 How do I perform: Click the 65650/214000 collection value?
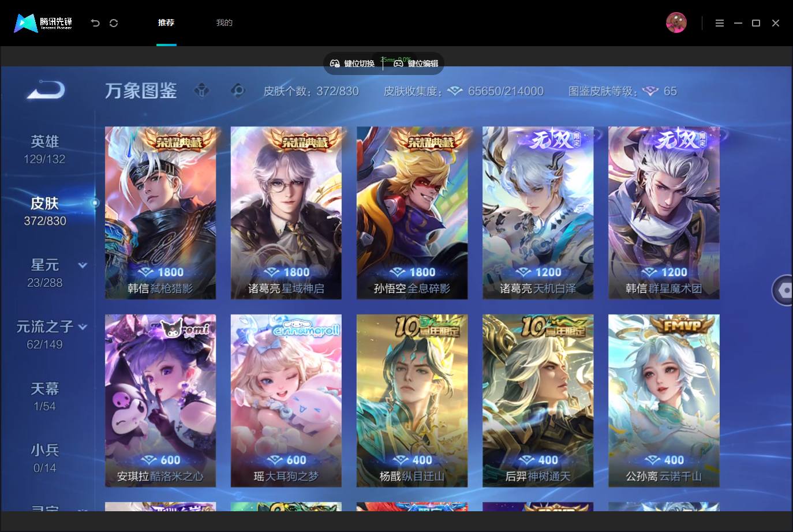506,91
